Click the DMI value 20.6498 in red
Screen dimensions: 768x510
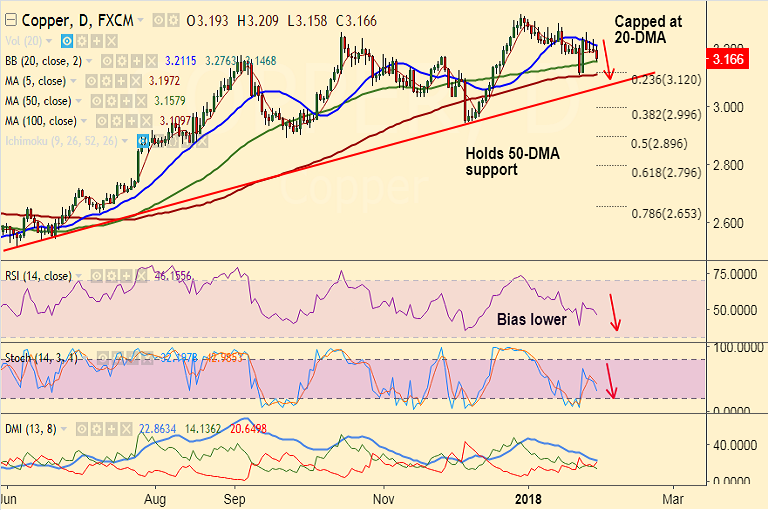[248, 429]
